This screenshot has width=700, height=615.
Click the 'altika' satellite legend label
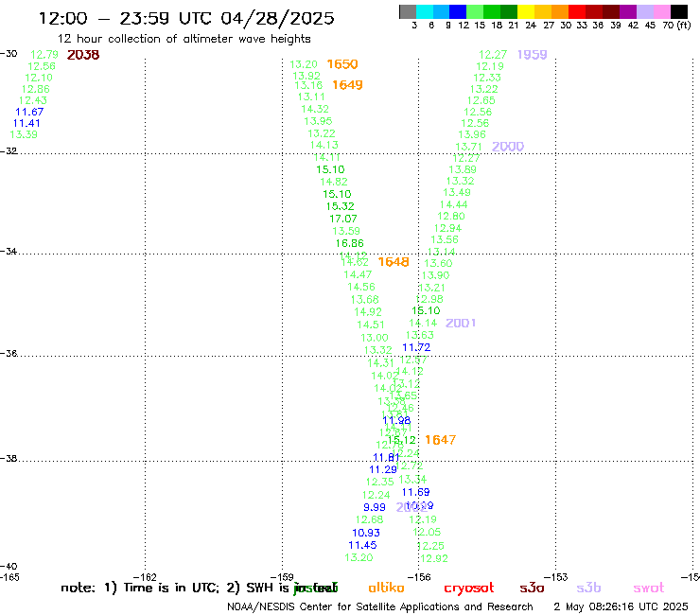point(386,588)
